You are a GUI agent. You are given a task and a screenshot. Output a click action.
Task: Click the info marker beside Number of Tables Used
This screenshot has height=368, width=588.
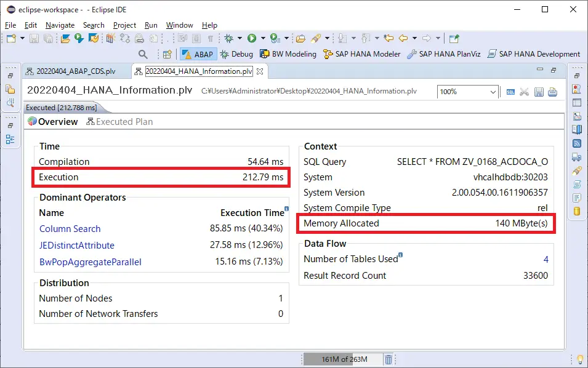[400, 255]
